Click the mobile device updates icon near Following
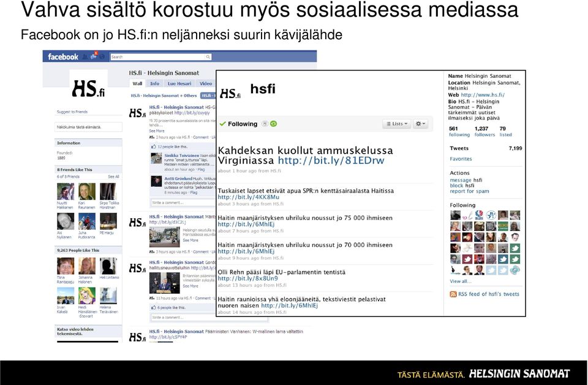The image size is (588, 385). coord(265,123)
